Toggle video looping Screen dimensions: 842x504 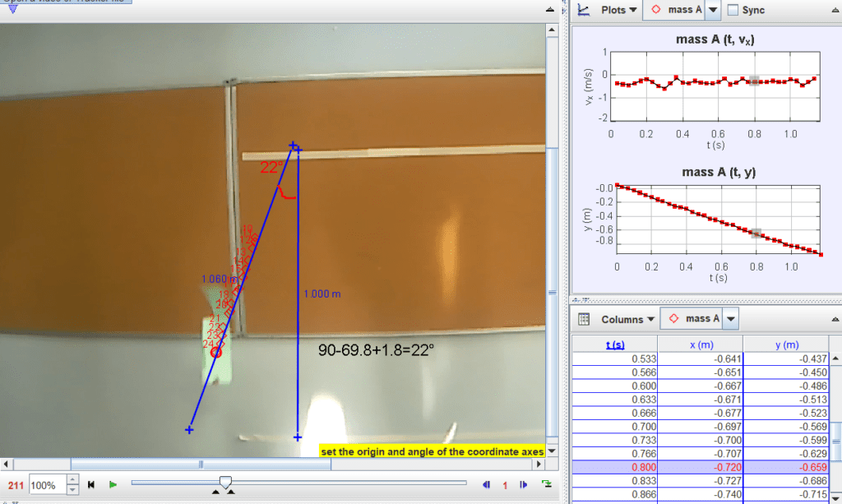click(x=547, y=484)
